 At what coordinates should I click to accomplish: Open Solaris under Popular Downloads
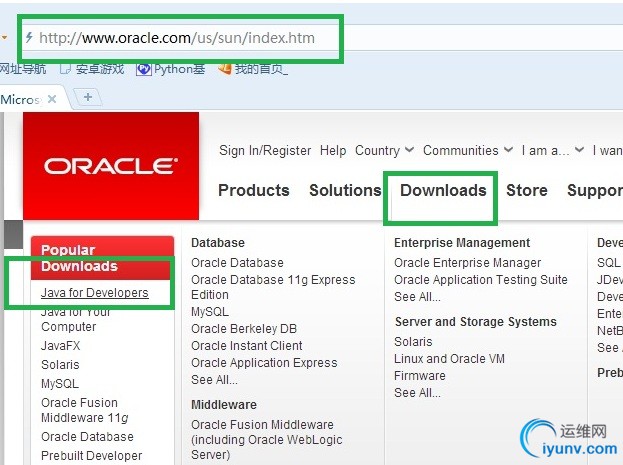(60, 365)
